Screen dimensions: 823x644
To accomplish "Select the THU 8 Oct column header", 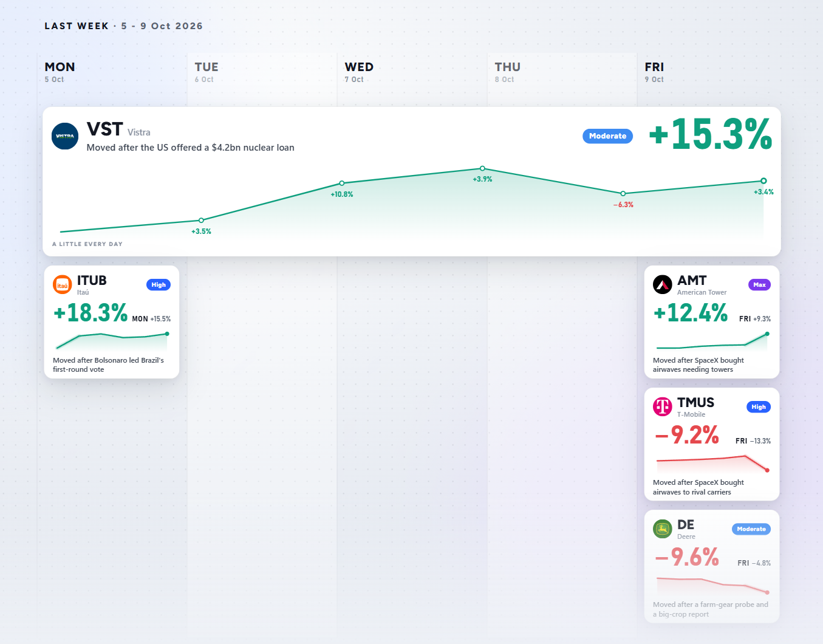I will tap(507, 72).
